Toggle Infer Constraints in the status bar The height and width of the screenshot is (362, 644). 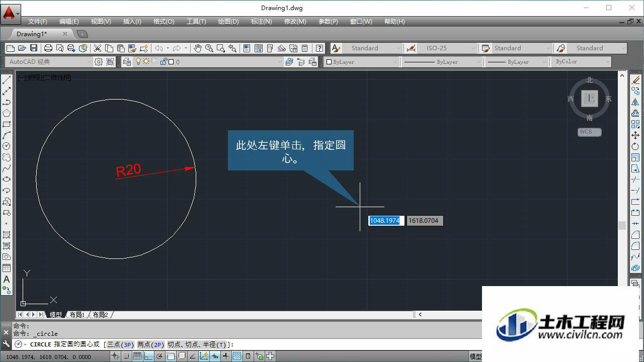(115, 356)
